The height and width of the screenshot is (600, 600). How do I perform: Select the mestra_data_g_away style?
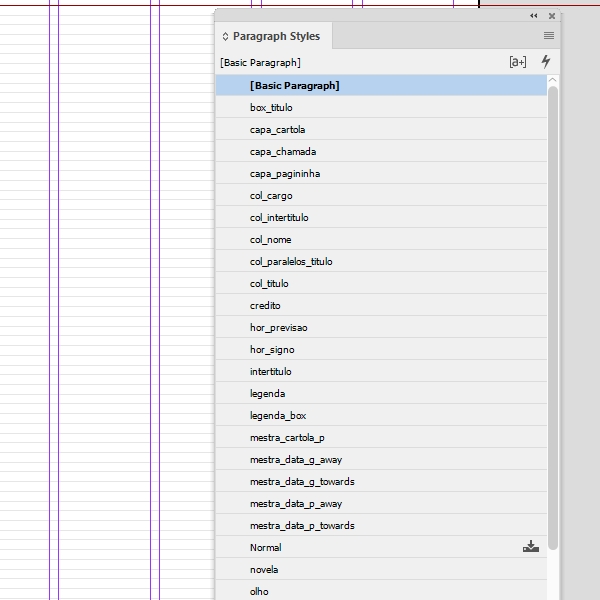coord(381,460)
